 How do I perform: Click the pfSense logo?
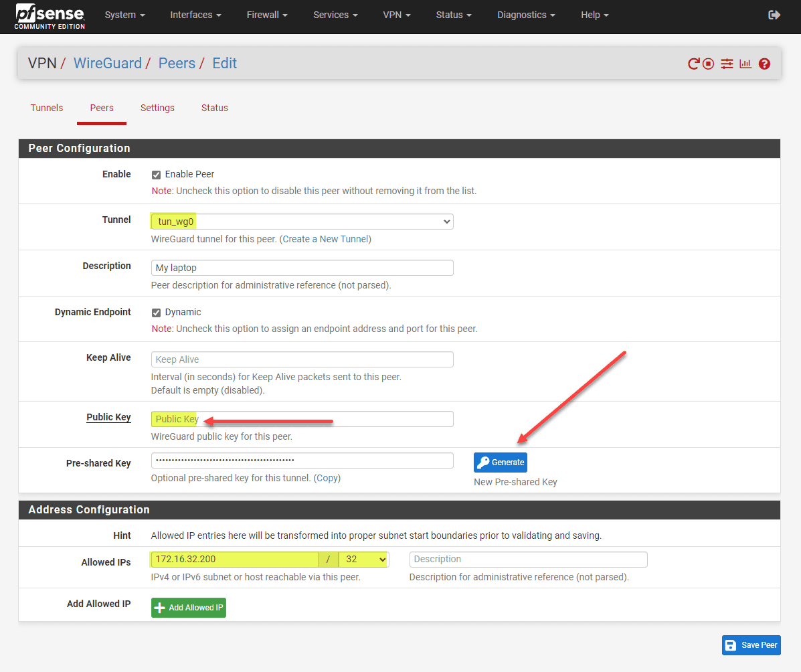(x=50, y=16)
